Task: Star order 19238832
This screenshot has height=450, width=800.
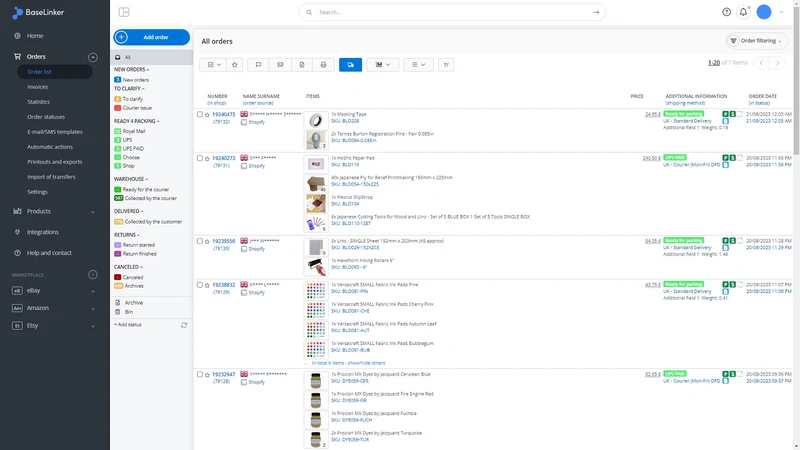Action: pyautogui.click(x=207, y=285)
